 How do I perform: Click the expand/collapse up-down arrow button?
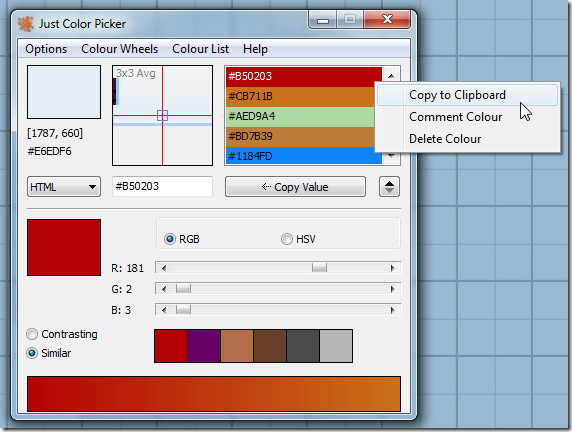pos(389,187)
